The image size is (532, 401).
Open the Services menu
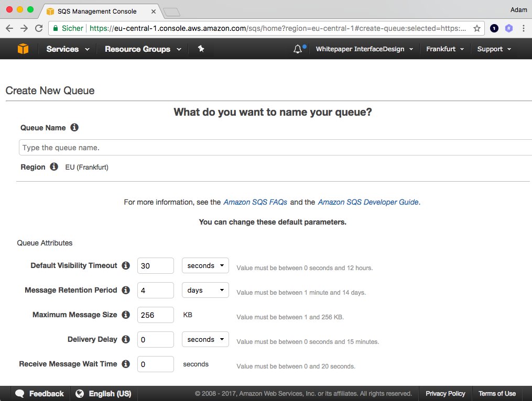point(68,49)
